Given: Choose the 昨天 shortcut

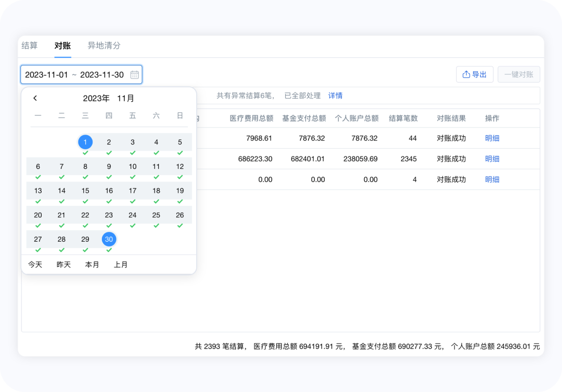Looking at the screenshot, I should (63, 265).
